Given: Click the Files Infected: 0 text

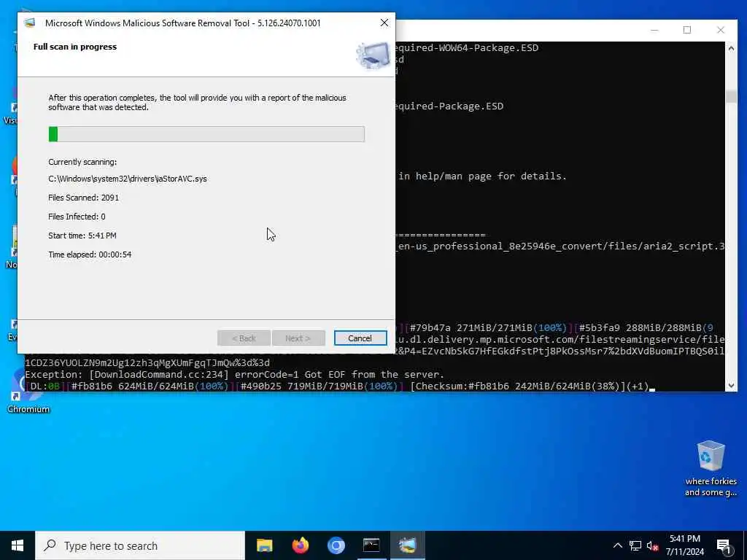Looking at the screenshot, I should coord(77,217).
